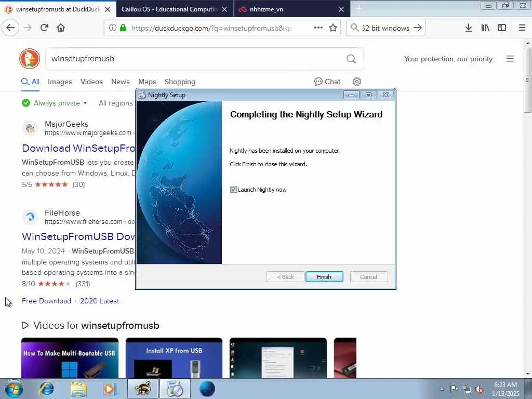Image resolution: width=532 pixels, height=399 pixels.
Task: Open Windows Explorer folder in taskbar
Action: [x=78, y=389]
